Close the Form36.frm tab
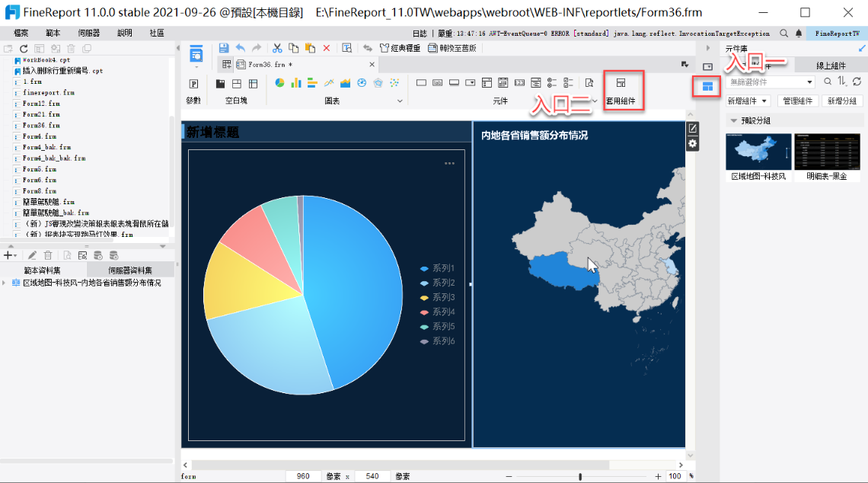The height and width of the screenshot is (483, 868). [372, 65]
